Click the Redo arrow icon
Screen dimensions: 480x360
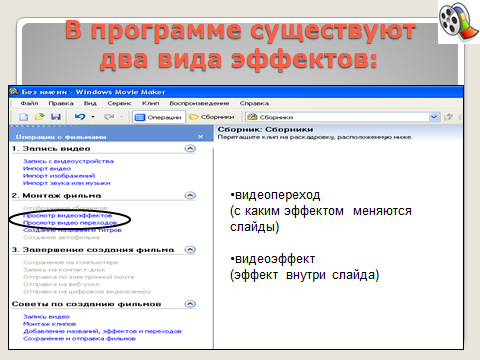pos(109,117)
